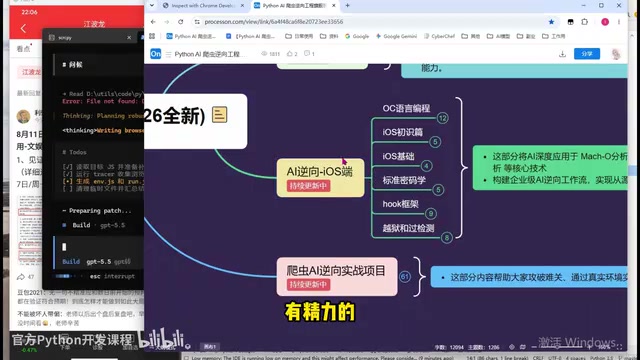
Task: Open the 工作用 bookmarks folder
Action: [x=553, y=36]
